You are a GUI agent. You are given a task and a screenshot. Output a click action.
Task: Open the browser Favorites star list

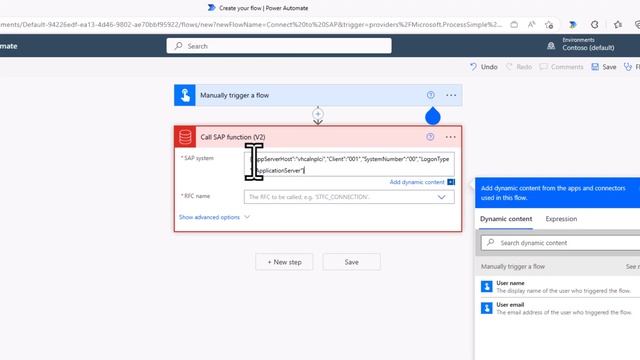click(618, 24)
